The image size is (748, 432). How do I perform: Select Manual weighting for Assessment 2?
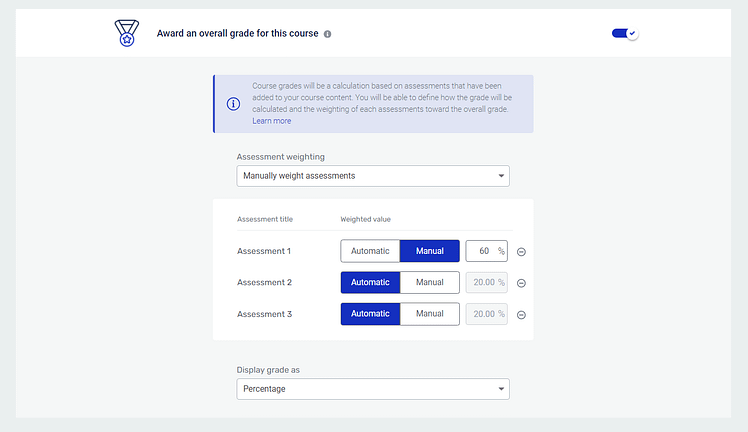tap(430, 283)
